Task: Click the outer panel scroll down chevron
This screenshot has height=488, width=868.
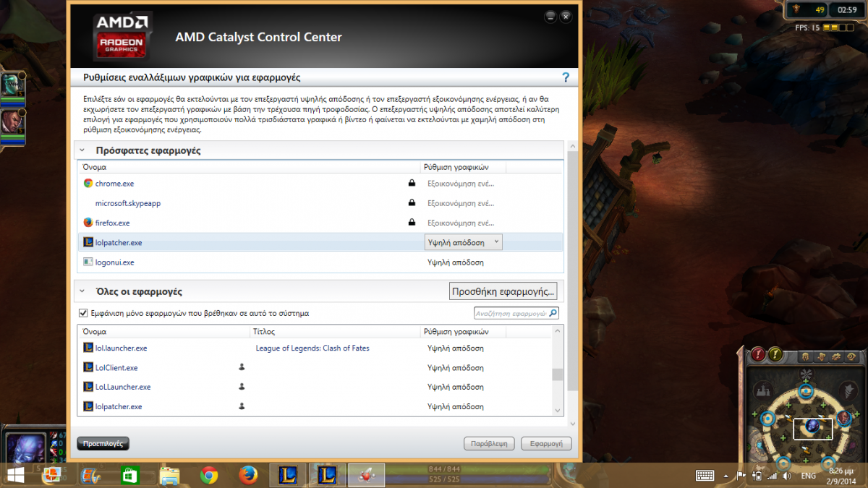Action: [x=573, y=424]
